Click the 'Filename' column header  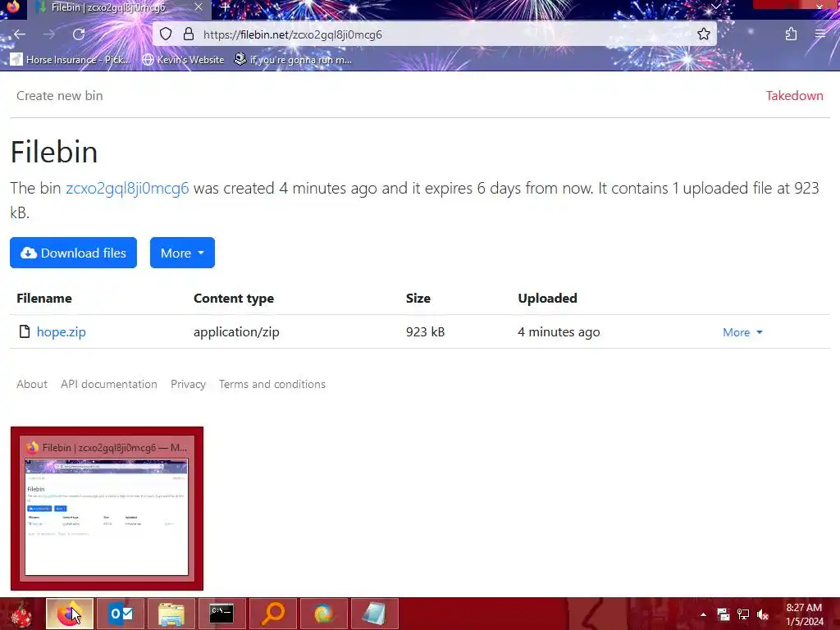click(44, 299)
